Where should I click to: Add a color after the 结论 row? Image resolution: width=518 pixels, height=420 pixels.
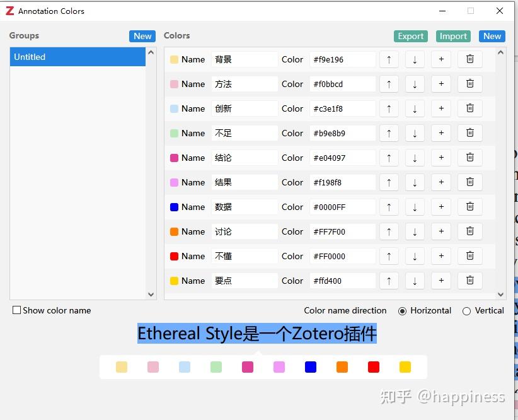coord(440,157)
